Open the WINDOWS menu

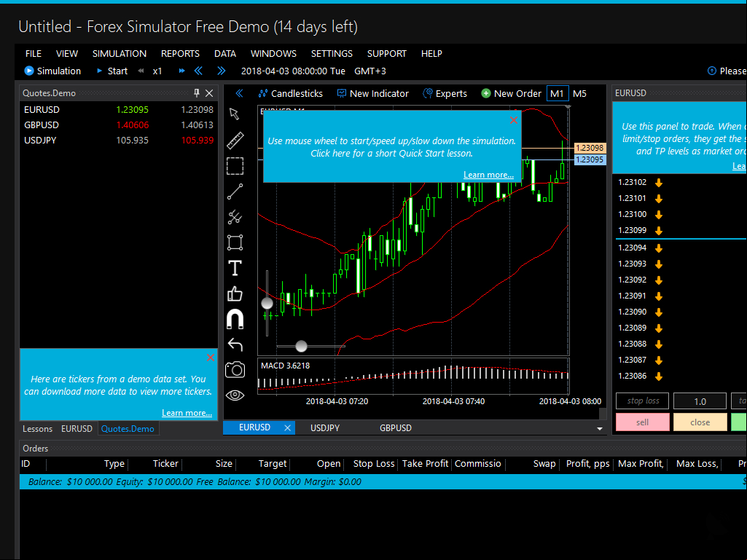(273, 53)
